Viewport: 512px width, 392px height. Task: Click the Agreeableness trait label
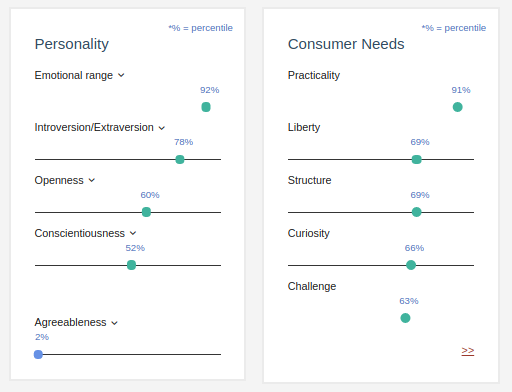click(x=70, y=322)
